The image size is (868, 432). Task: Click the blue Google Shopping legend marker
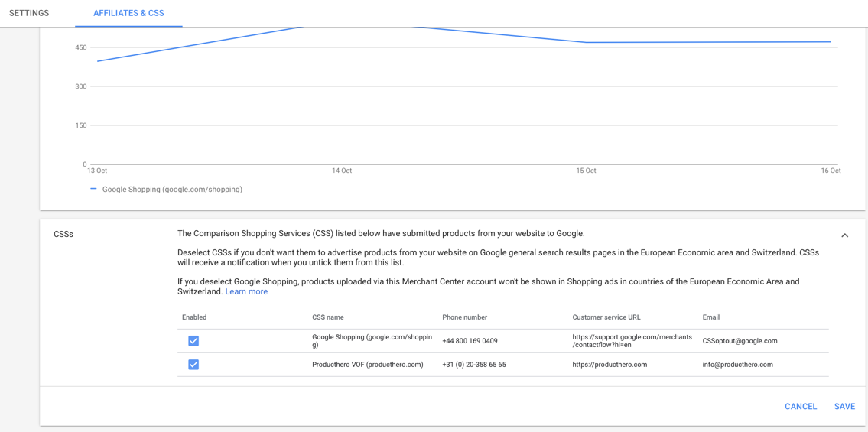[x=93, y=189]
